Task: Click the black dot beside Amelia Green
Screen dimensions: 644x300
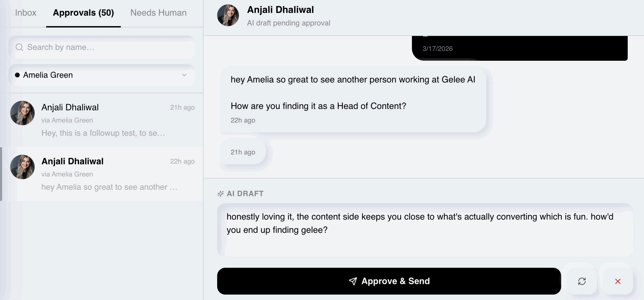Action: (17, 75)
